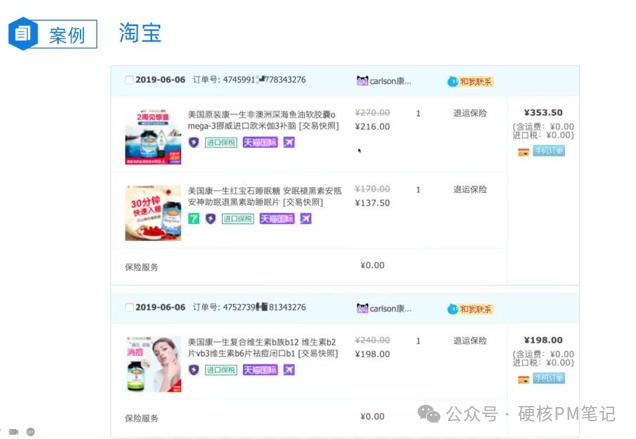
Task: Click the camera icon in the lower-left corner
Action: [x=14, y=432]
